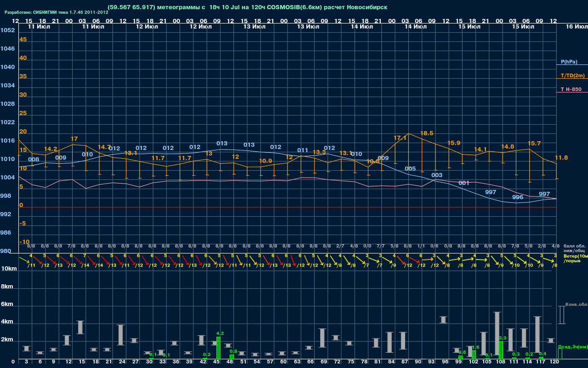
Task: Click the meteogram title with COSMOSIB(6.6км)
Action: tap(248, 7)
